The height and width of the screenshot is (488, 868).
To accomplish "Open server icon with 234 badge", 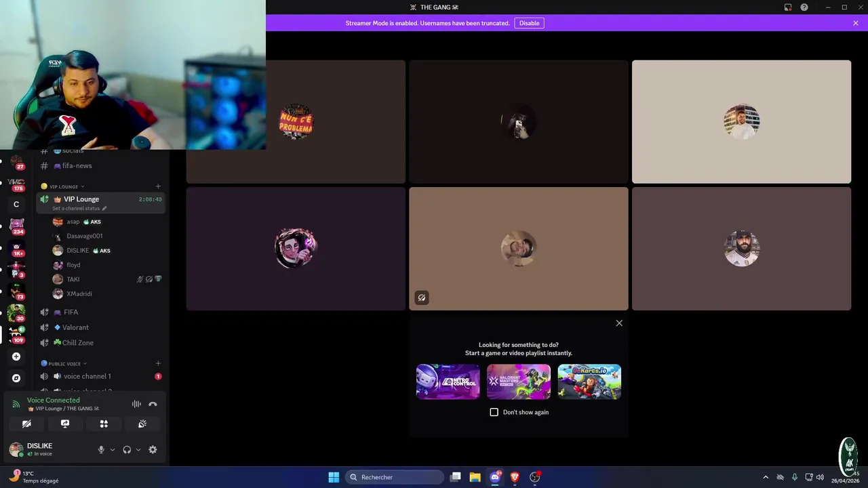I will [16, 226].
